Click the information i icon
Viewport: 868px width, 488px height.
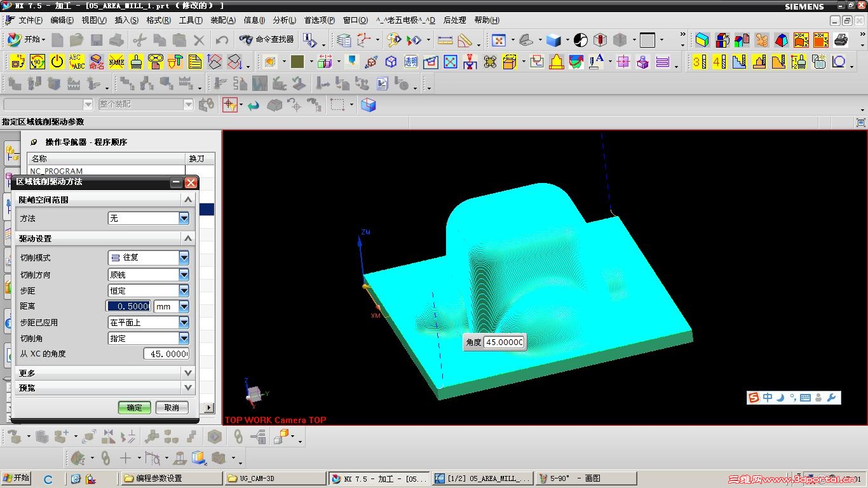(x=309, y=40)
